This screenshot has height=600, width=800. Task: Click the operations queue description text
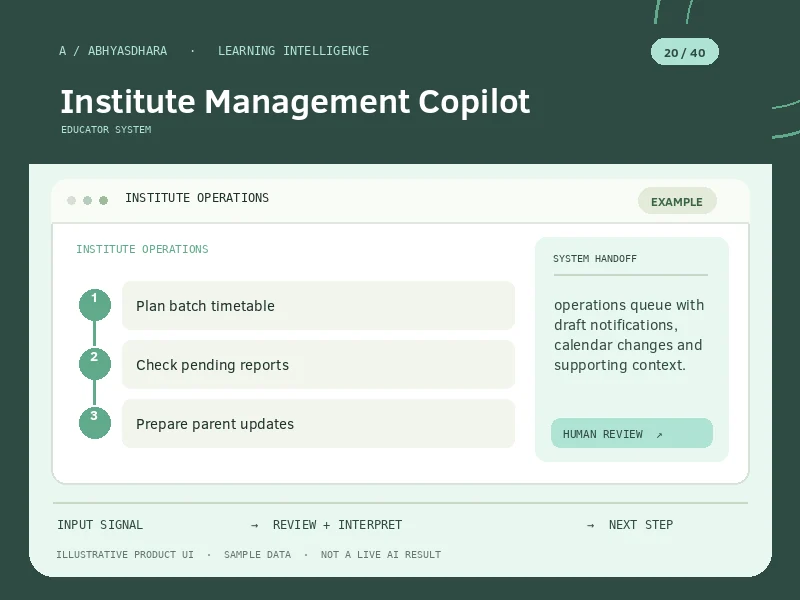point(629,335)
